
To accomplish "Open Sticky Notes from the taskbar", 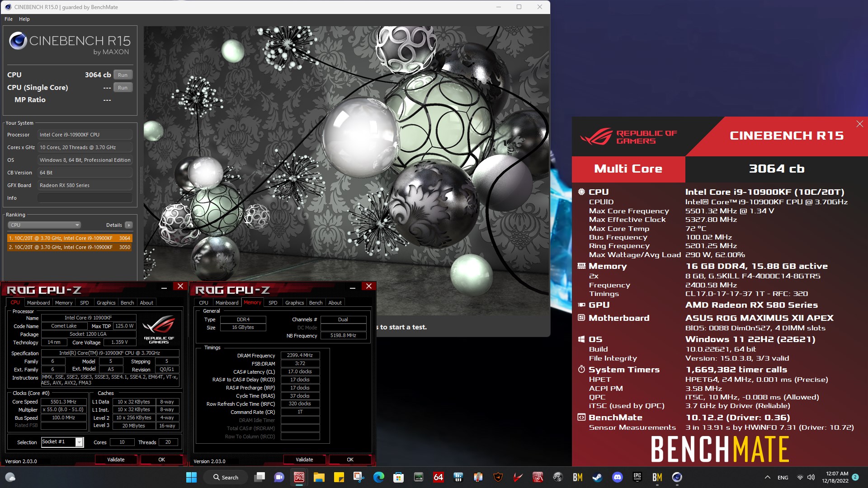I will (x=339, y=477).
